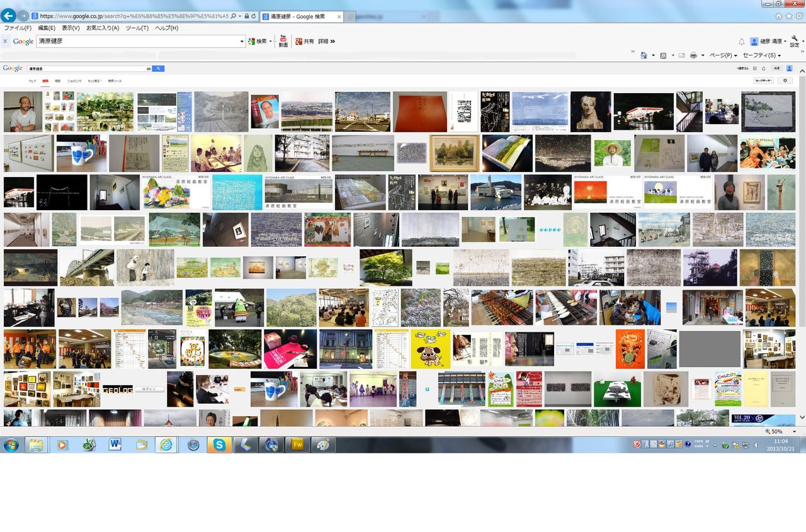The image size is (806, 532).
Task: Click the 検索ツール link under search box
Action: [x=115, y=81]
